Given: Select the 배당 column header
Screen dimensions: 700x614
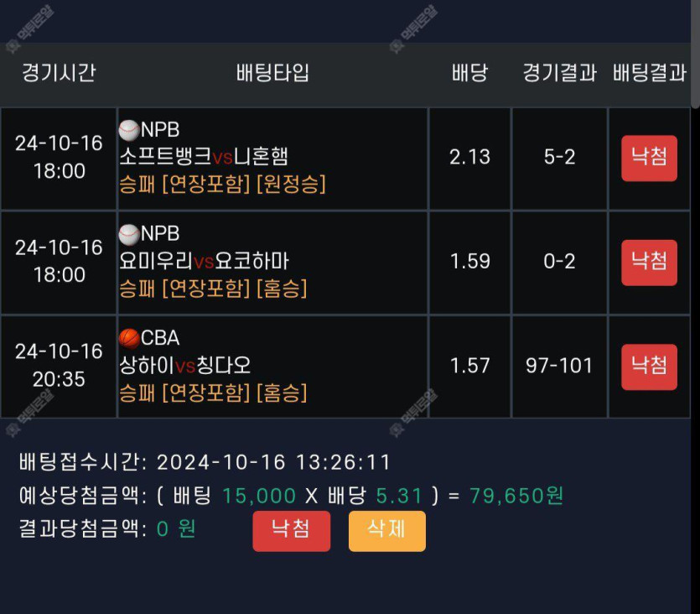Looking at the screenshot, I should (x=469, y=72).
